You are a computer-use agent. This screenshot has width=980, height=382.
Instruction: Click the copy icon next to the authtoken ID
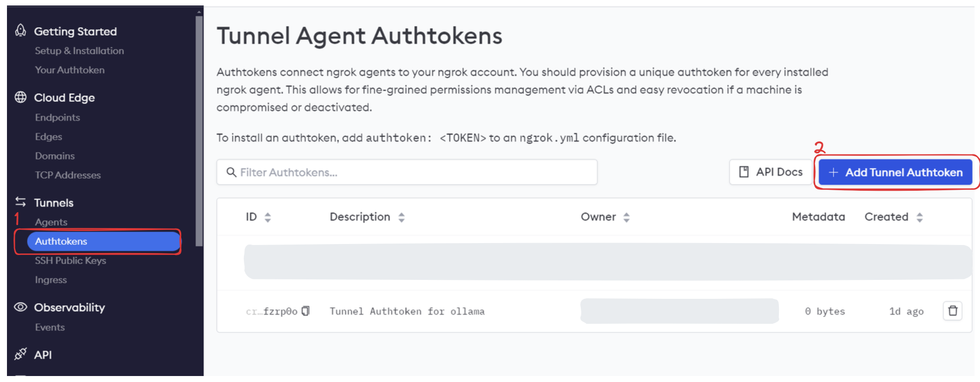306,311
